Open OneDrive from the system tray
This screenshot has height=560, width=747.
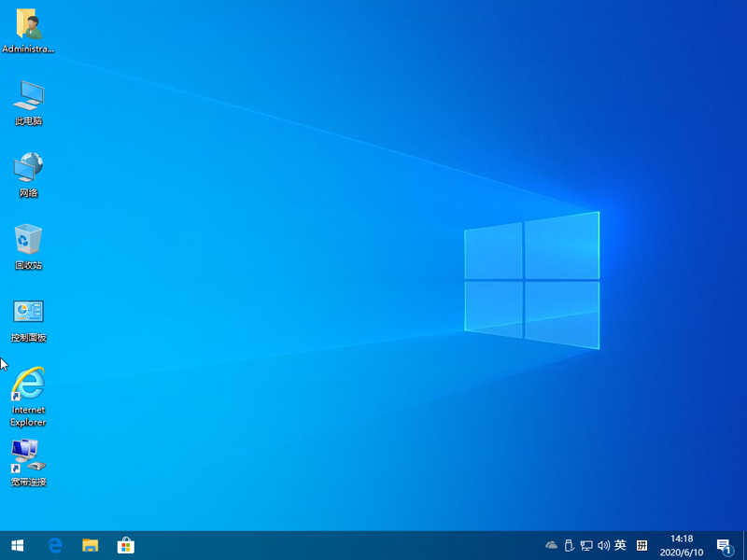pyautogui.click(x=551, y=545)
